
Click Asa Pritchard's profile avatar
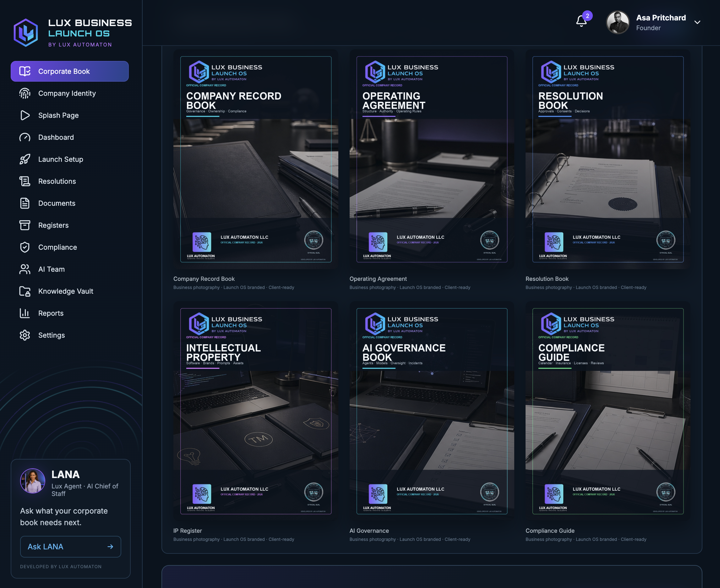(618, 22)
